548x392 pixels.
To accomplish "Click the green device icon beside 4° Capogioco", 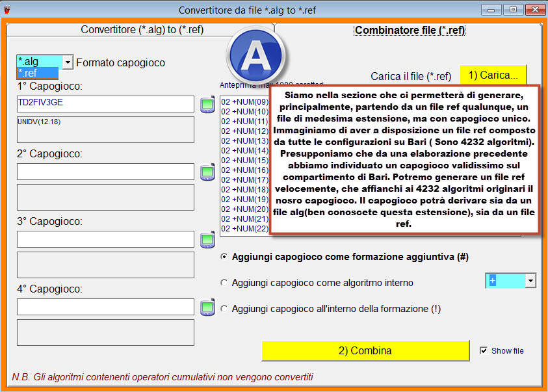I will tap(207, 307).
